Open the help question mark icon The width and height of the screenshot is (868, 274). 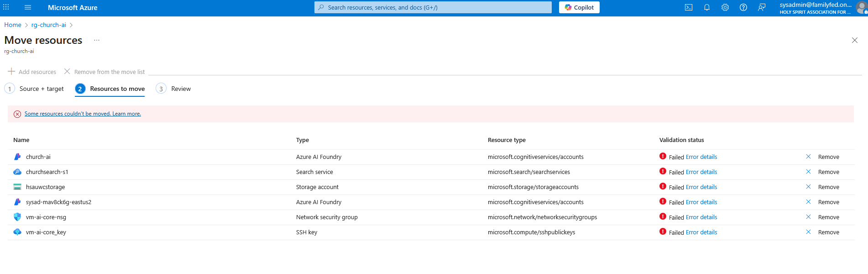743,7
